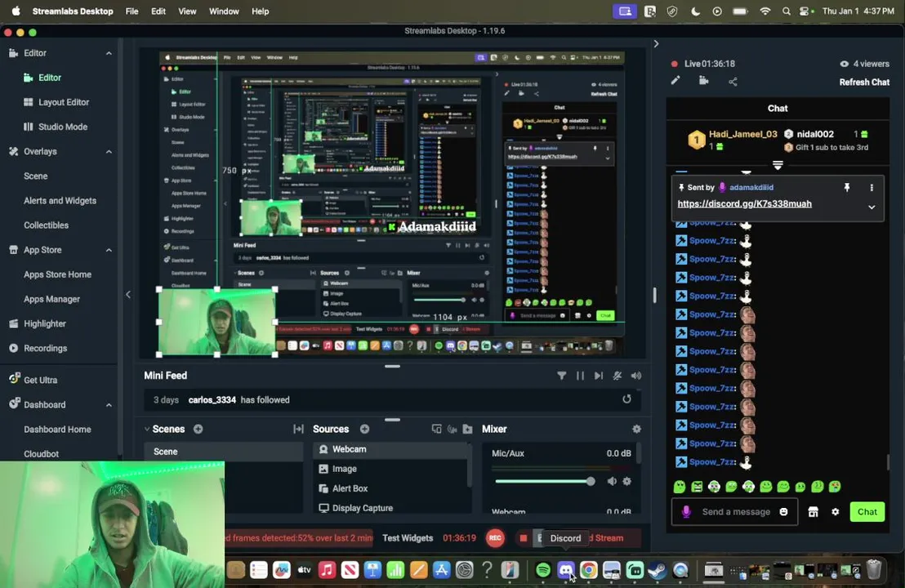This screenshot has width=905, height=588.
Task: Open the View menu in menu bar
Action: pyautogui.click(x=187, y=11)
